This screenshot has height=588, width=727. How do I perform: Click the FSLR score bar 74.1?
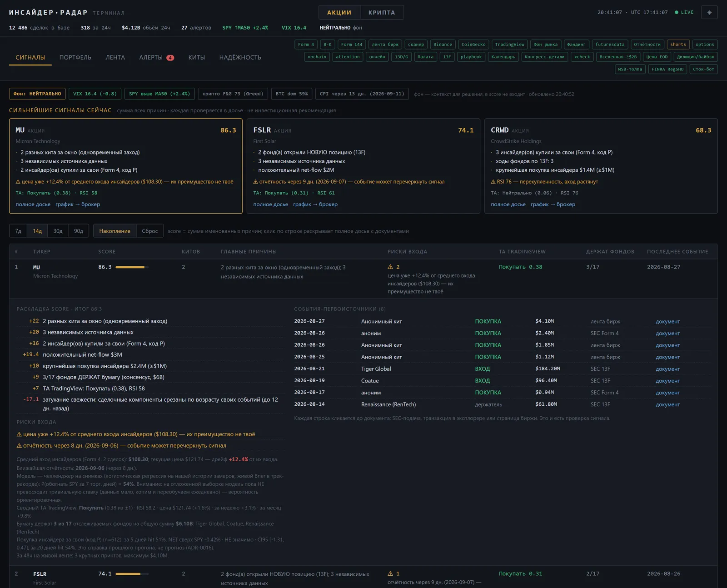132,574
